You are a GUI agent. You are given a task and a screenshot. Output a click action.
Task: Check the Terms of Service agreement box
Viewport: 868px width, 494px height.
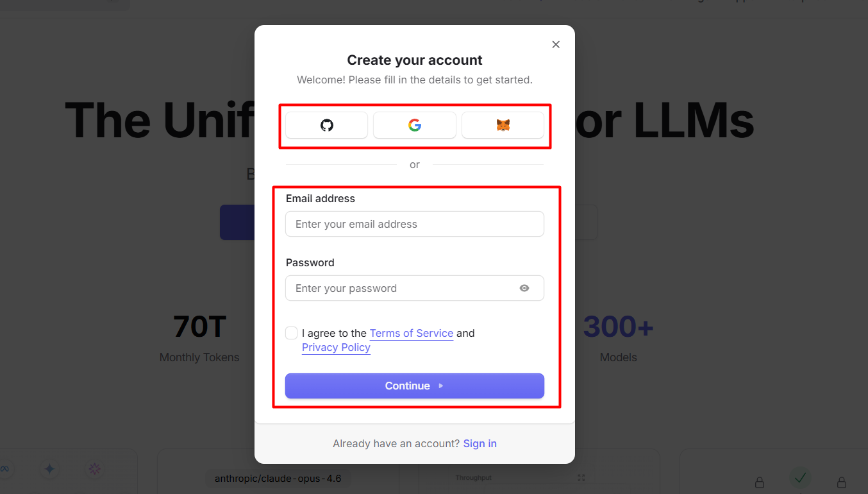coord(292,333)
